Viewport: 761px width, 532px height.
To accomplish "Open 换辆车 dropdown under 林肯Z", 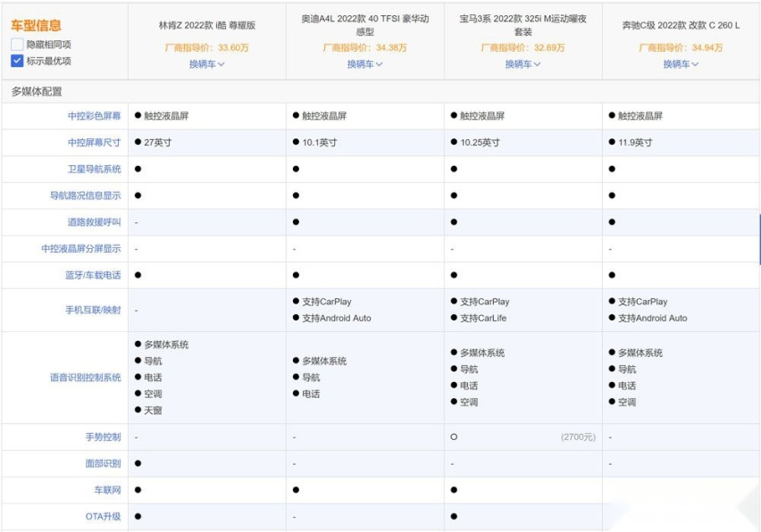I will point(206,64).
